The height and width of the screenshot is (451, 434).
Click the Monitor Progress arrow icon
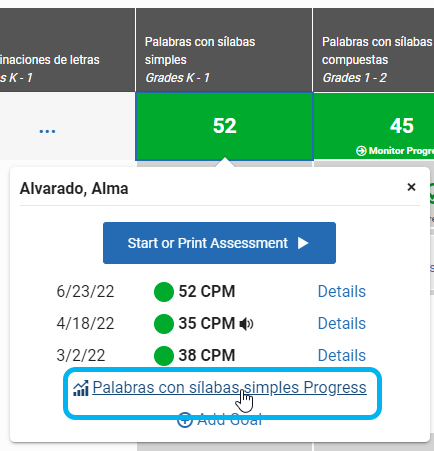click(x=361, y=151)
